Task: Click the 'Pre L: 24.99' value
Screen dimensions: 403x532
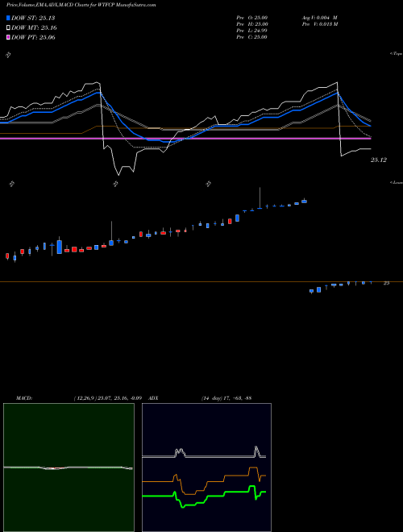Action: (x=251, y=31)
